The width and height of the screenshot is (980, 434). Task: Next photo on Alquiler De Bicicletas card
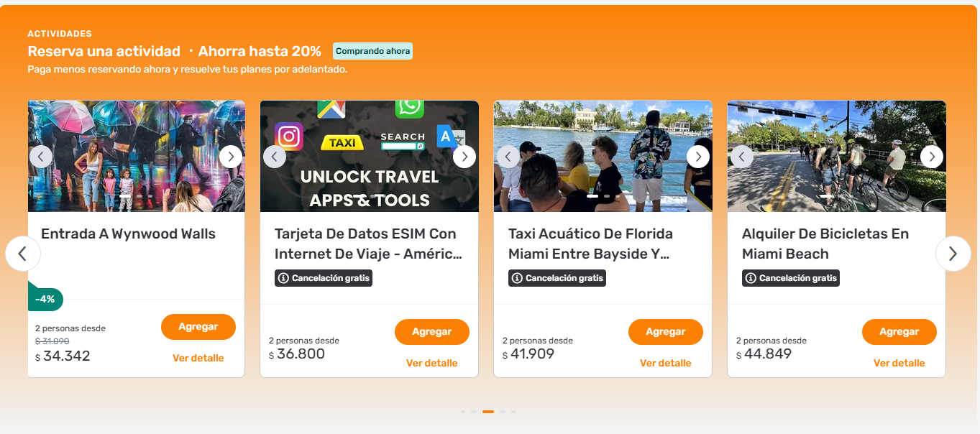point(932,157)
